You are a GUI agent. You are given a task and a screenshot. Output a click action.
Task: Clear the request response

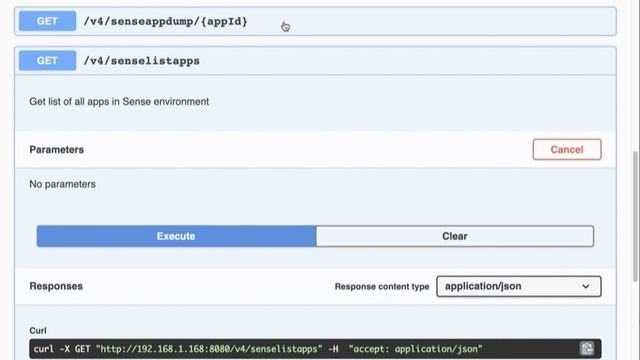pyautogui.click(x=455, y=236)
